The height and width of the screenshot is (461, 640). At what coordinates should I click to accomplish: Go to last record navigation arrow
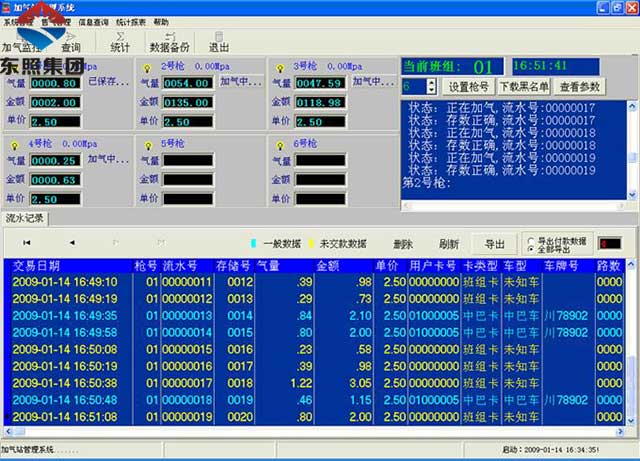click(x=161, y=243)
